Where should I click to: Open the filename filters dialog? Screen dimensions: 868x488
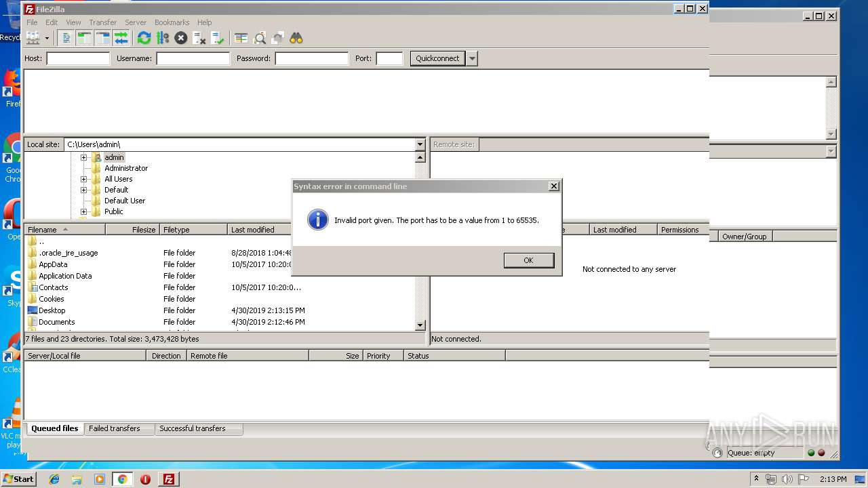point(241,38)
